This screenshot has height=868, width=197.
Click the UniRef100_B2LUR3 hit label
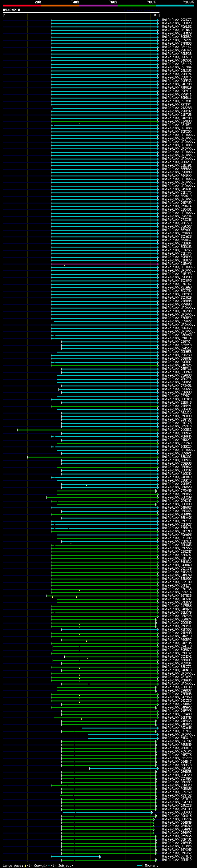(176, 23)
